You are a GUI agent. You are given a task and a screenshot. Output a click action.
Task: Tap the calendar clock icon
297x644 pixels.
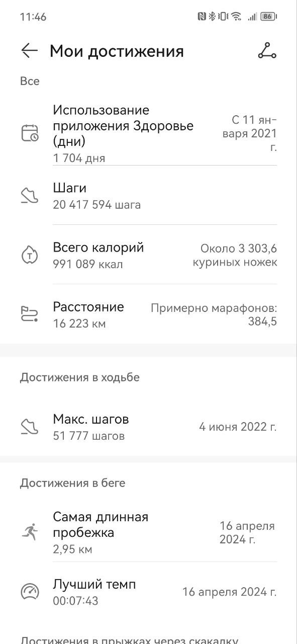tap(30, 133)
